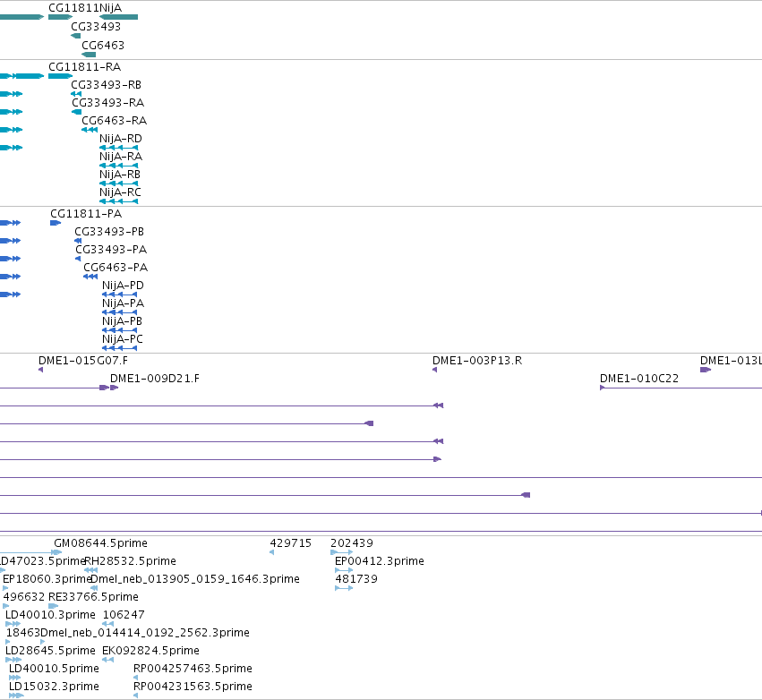The width and height of the screenshot is (762, 700).
Task: Select the NijA gene glyph
Action: click(118, 17)
